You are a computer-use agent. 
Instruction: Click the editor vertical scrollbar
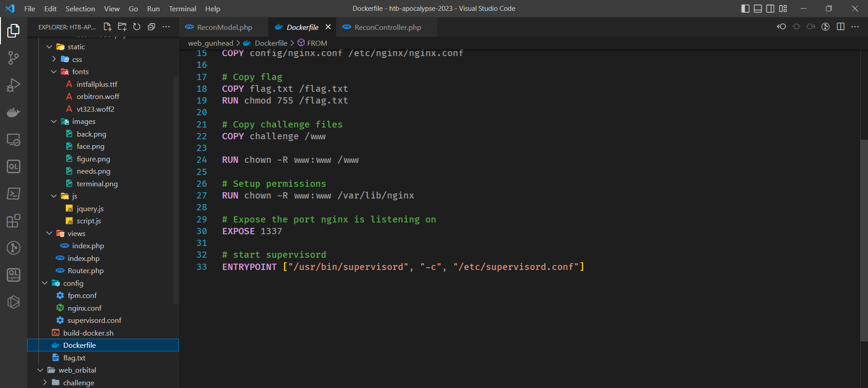coord(864,241)
